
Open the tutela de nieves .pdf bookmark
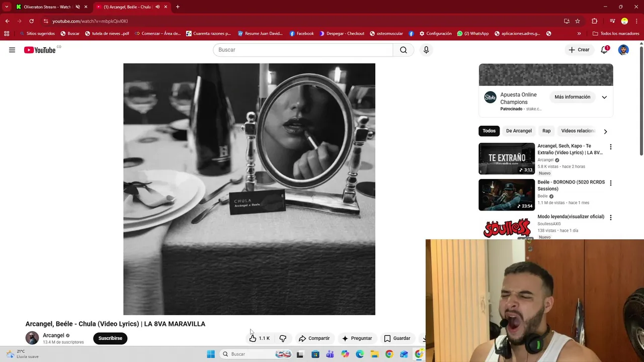(107, 34)
